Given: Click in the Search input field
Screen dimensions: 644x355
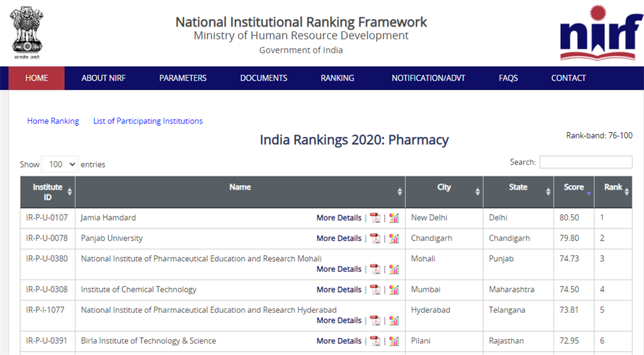Looking at the screenshot, I should point(586,162).
